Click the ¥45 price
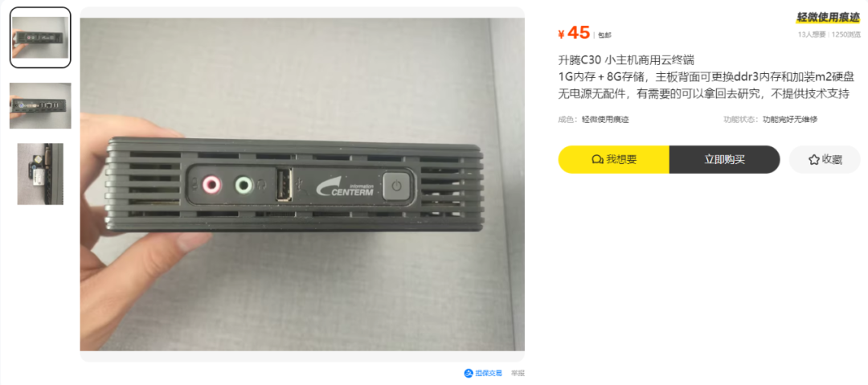The image size is (868, 385). coord(574,33)
